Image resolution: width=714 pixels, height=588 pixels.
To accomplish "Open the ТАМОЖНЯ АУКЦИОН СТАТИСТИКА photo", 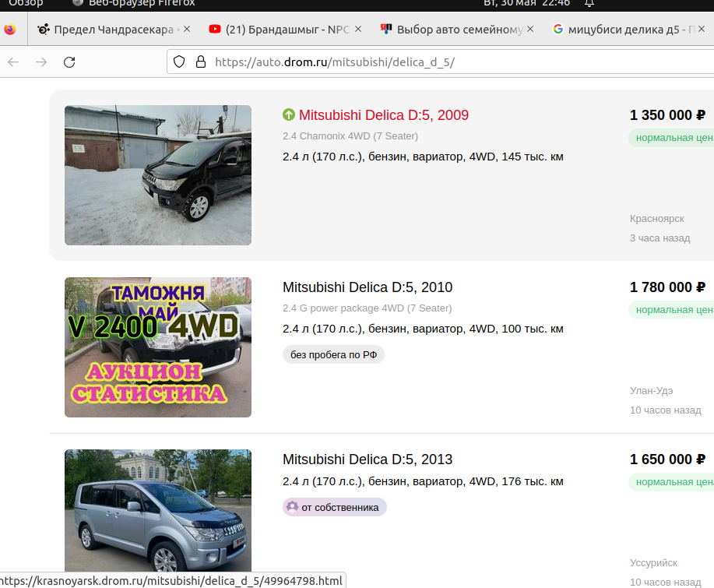I will (x=158, y=347).
